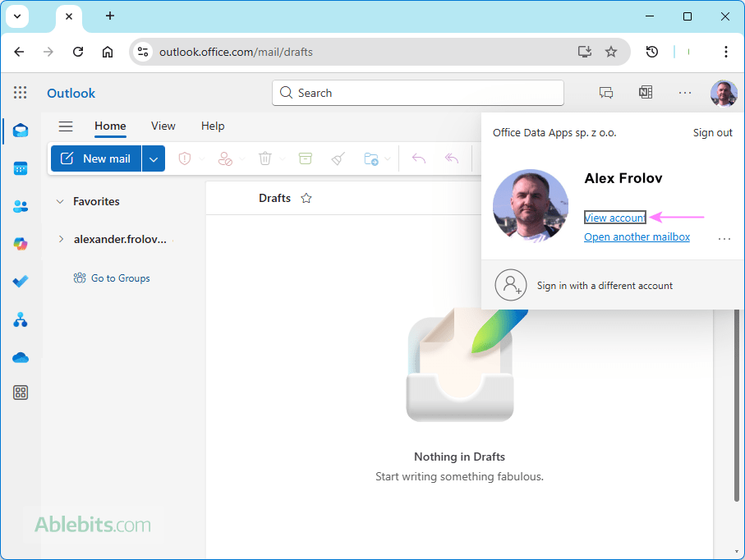Screen dimensions: 745x560
Task: Click the Sign out link
Action: tap(712, 132)
